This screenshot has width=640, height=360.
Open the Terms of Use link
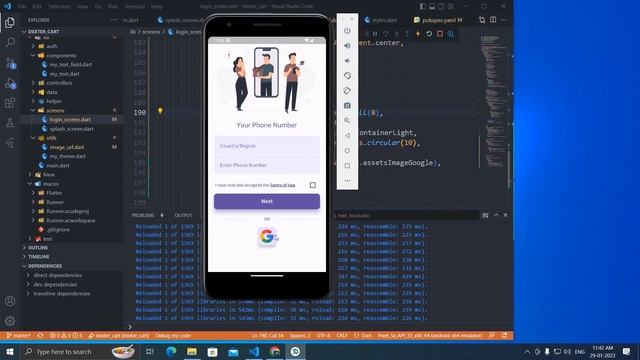[x=282, y=185]
